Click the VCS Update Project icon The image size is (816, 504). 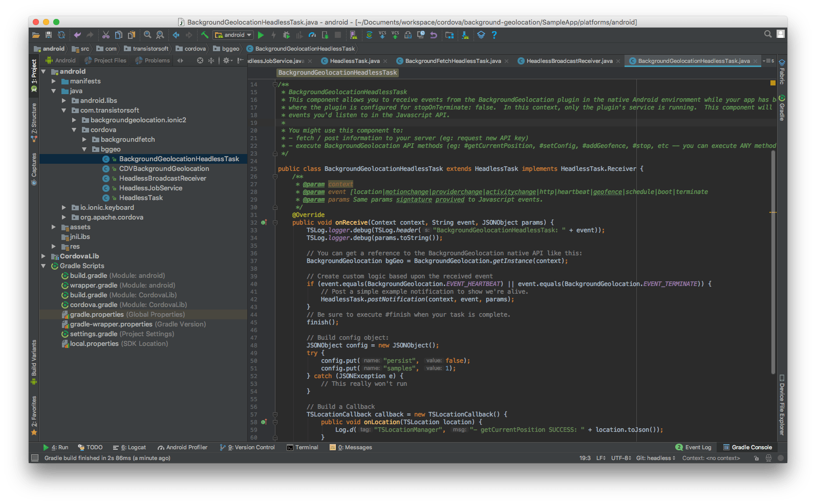point(382,34)
